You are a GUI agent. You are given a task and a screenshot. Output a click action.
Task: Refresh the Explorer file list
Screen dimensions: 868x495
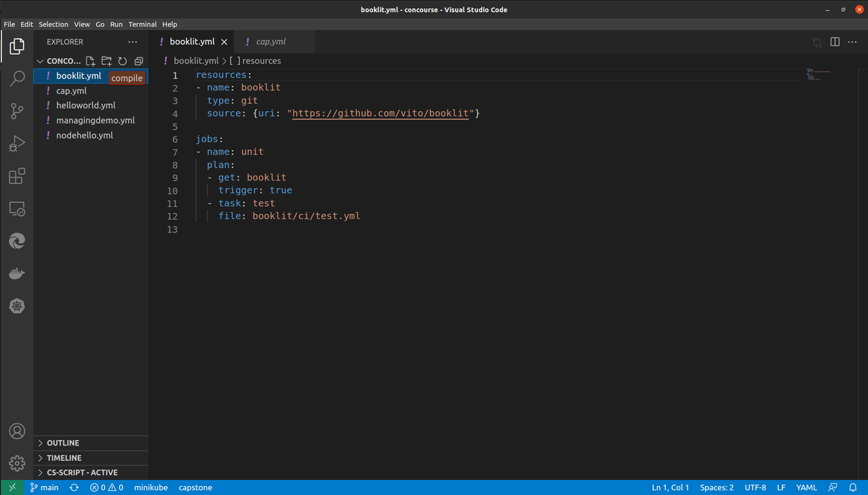(123, 61)
